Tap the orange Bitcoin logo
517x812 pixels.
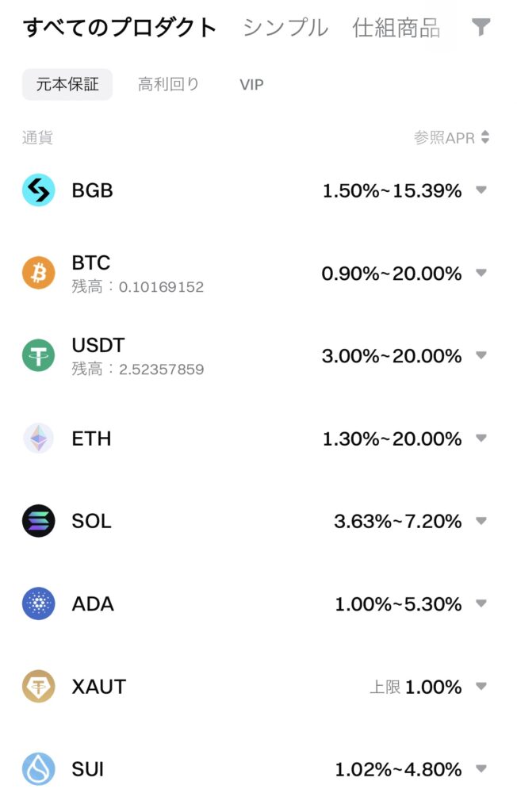[x=38, y=273]
